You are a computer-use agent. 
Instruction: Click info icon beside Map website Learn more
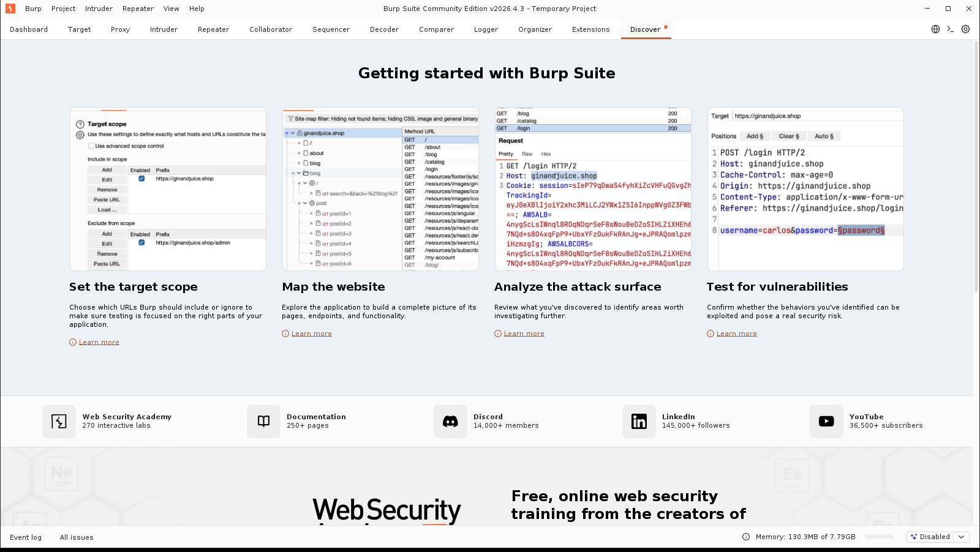(285, 334)
